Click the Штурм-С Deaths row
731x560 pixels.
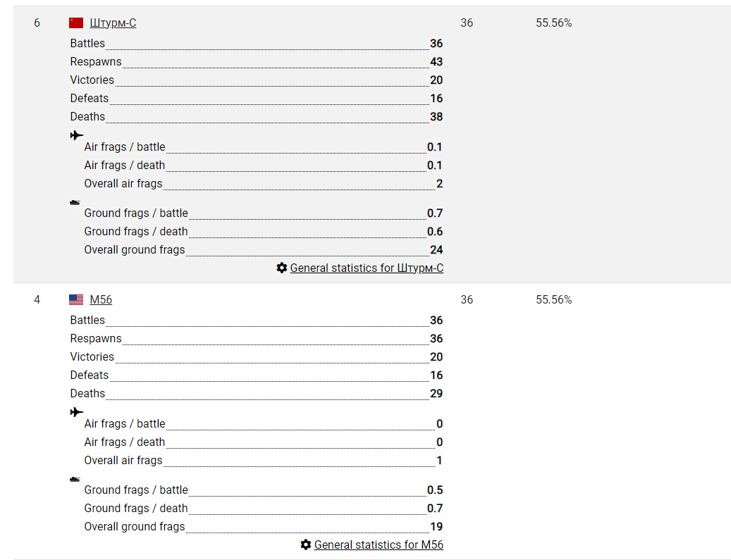257,116
